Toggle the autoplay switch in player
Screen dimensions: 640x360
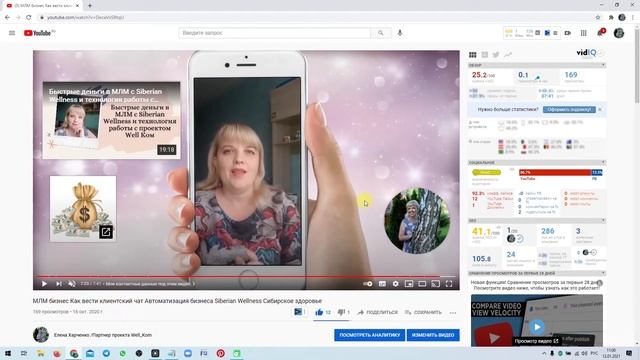pyautogui.click(x=367, y=284)
